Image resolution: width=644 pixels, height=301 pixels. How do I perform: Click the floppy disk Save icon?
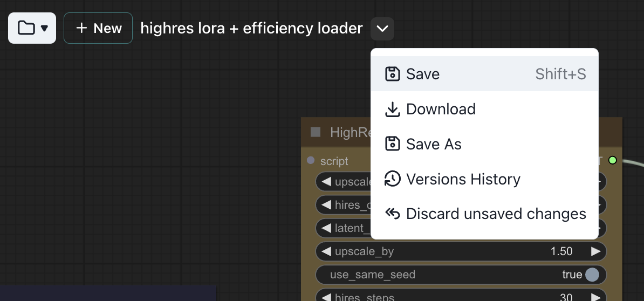[x=392, y=74]
